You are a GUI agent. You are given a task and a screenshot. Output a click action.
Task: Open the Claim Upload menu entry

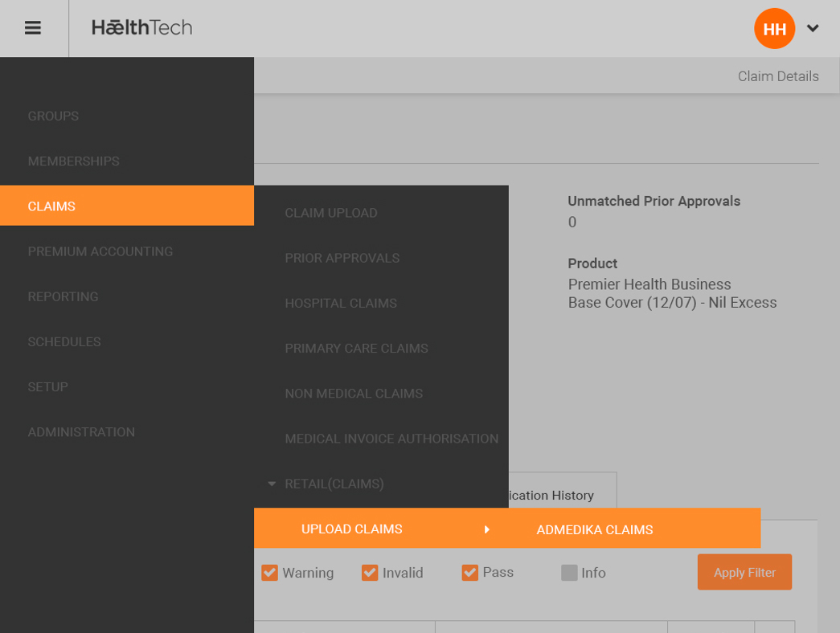point(331,213)
